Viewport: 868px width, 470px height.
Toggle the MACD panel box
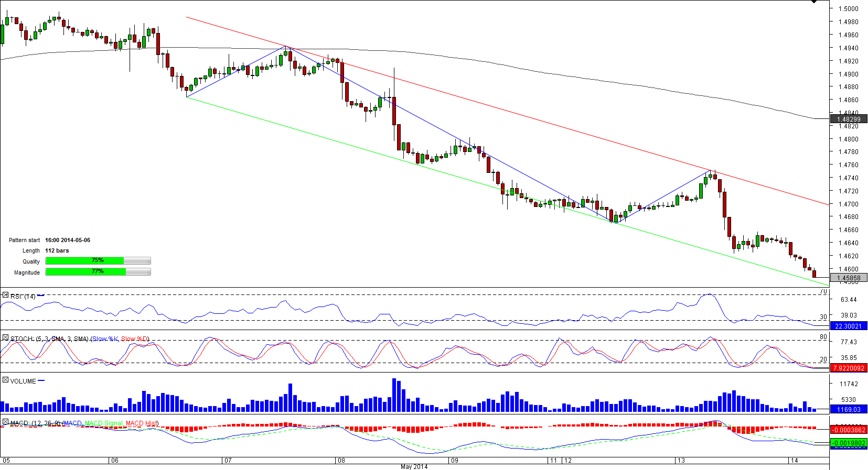[x=5, y=422]
